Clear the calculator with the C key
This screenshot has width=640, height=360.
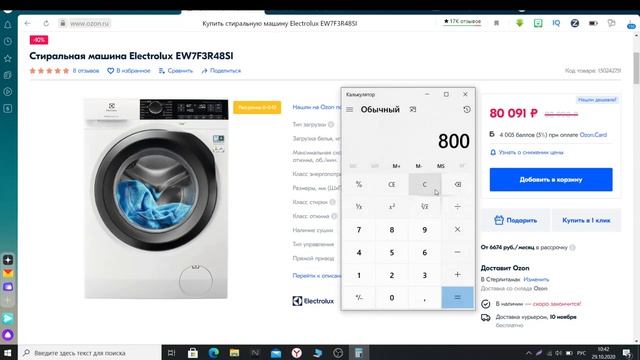pos(424,184)
